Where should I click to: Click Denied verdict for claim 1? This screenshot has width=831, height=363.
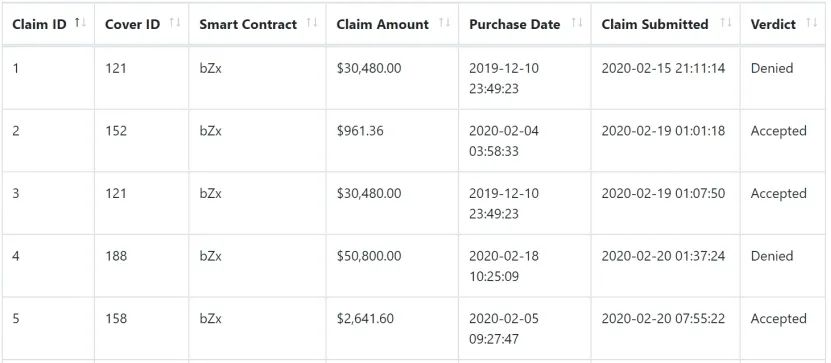click(x=772, y=68)
